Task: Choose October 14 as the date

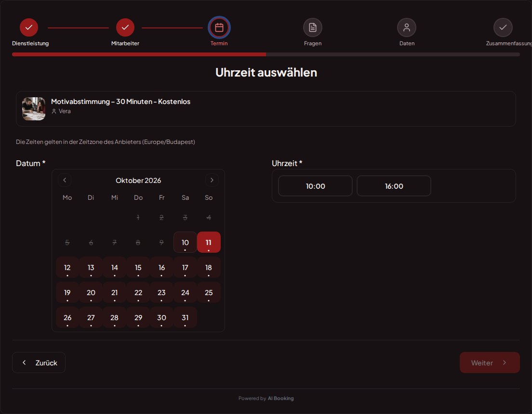Action: (x=114, y=268)
